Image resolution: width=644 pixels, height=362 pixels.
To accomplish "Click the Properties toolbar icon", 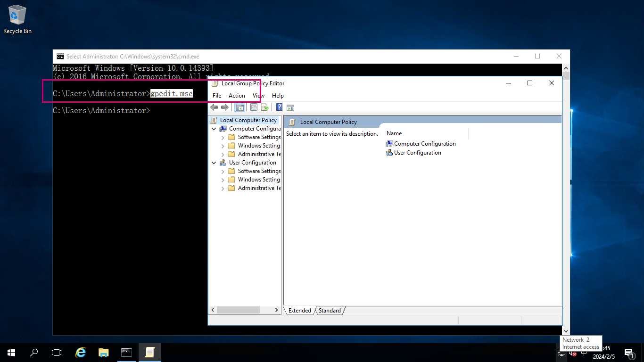I will pos(254,107).
